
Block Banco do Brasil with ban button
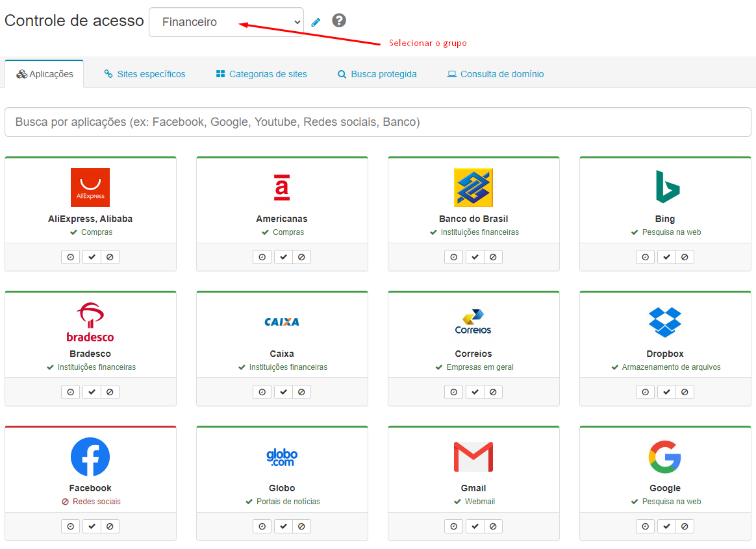click(493, 257)
